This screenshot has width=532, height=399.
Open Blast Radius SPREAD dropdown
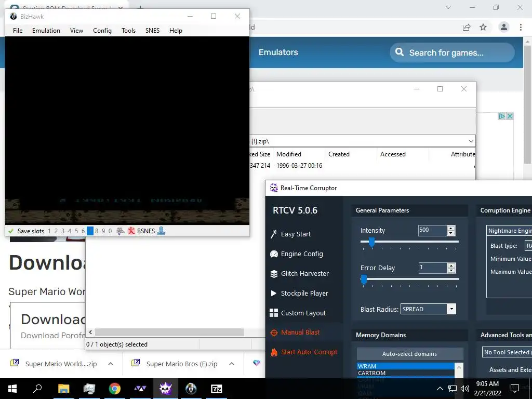(451, 309)
